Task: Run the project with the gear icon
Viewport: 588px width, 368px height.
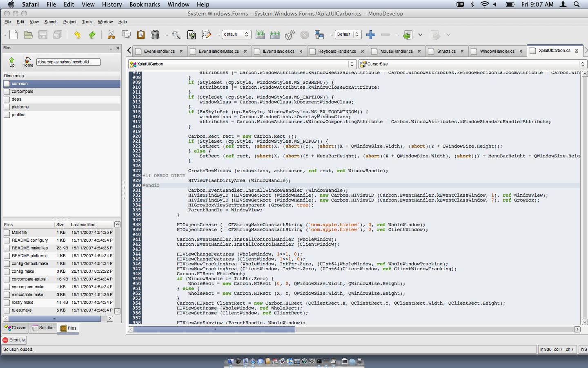Action: (x=290, y=35)
